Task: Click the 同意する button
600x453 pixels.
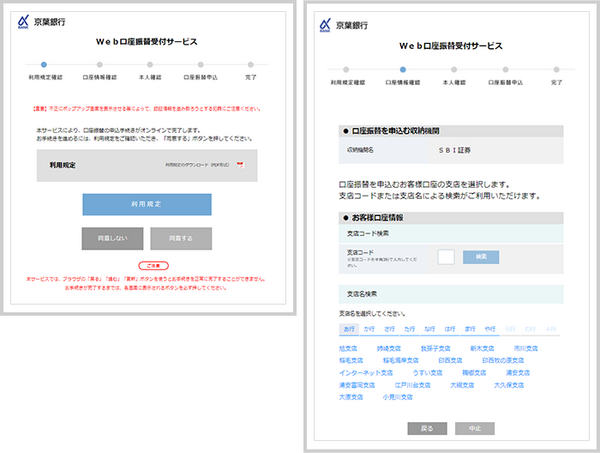Action: [x=181, y=238]
